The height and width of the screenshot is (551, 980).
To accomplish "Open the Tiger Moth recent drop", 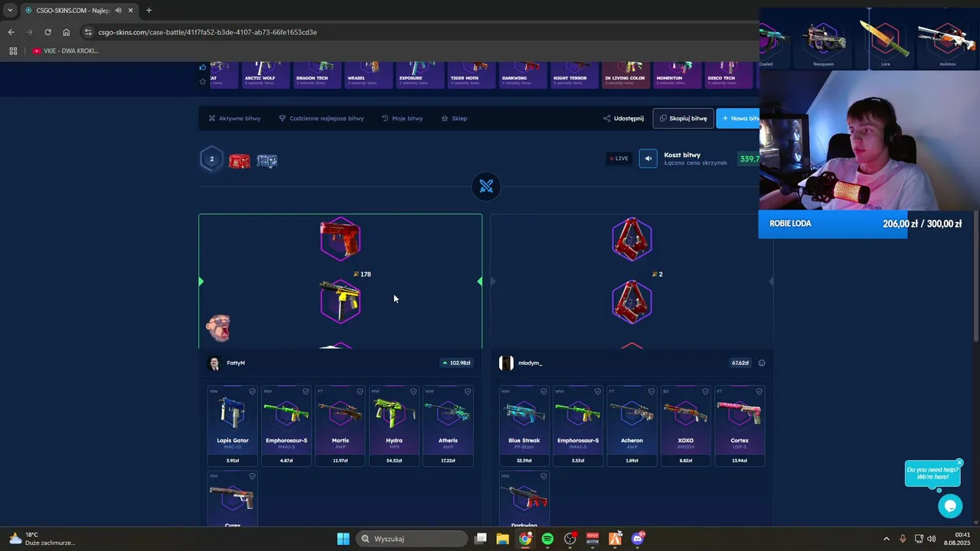I will pos(470,73).
